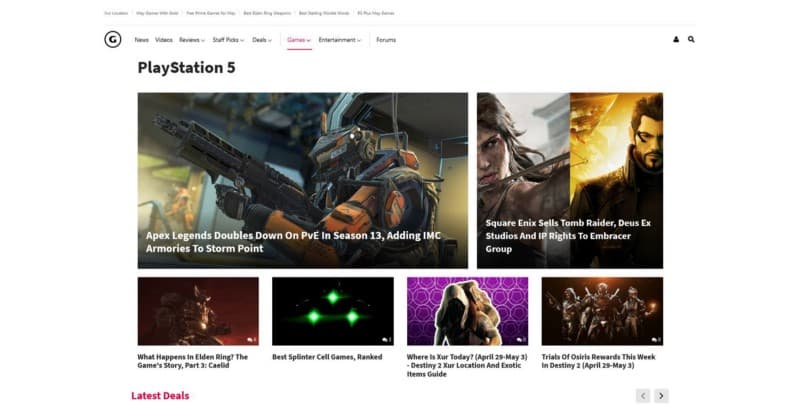Expand the Deals dropdown menu
Screen dimensions: 800x405
pos(262,40)
